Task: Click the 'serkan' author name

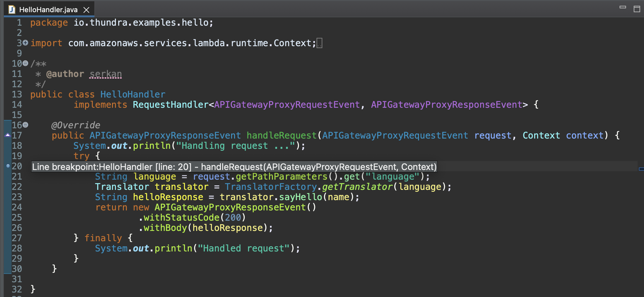Action: 106,74
